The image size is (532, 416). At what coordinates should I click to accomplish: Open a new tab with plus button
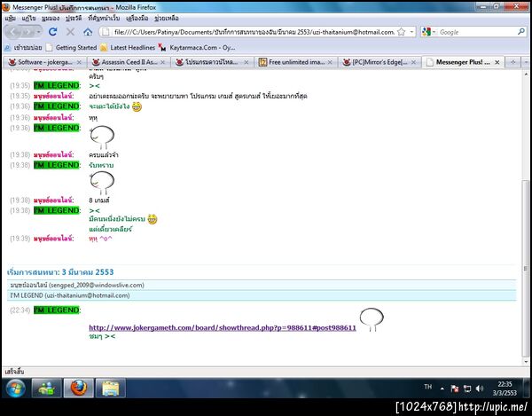[x=513, y=62]
